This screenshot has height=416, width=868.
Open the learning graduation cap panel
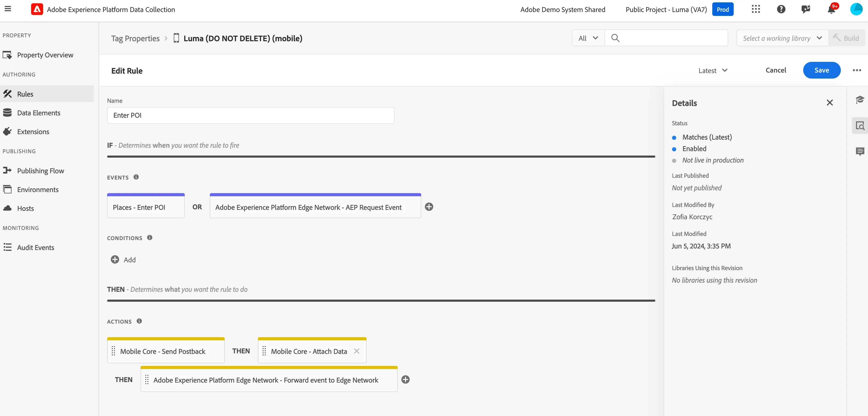(x=860, y=100)
